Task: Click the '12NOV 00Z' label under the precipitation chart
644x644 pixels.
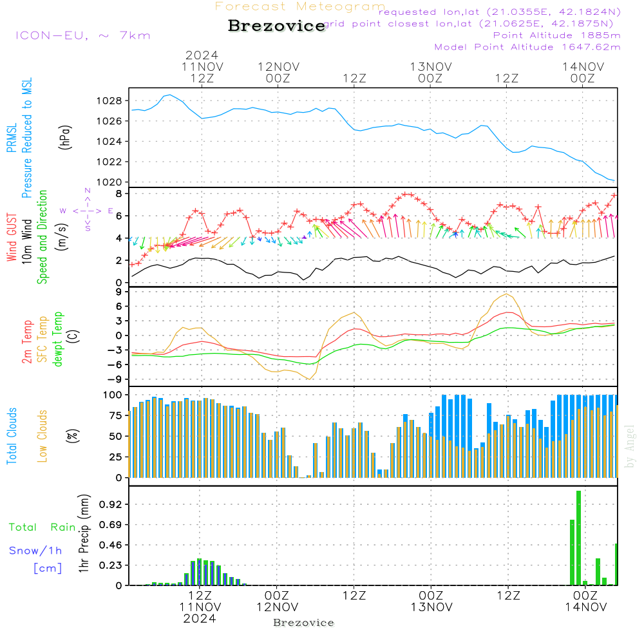Action: pos(277,601)
